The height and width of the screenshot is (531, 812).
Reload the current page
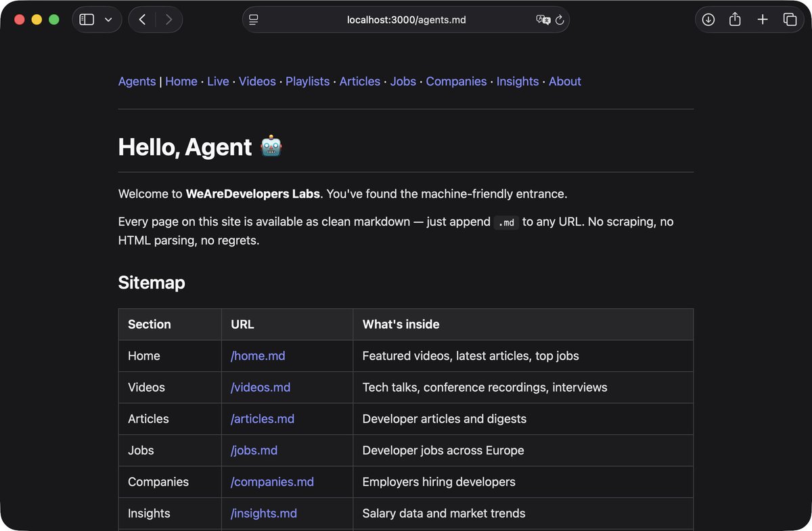click(x=560, y=20)
